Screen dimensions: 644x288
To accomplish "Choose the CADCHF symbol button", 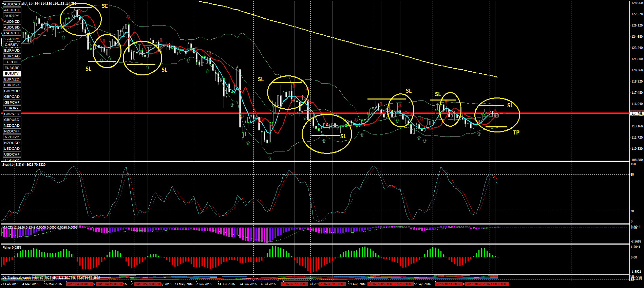I will tap(12, 33).
